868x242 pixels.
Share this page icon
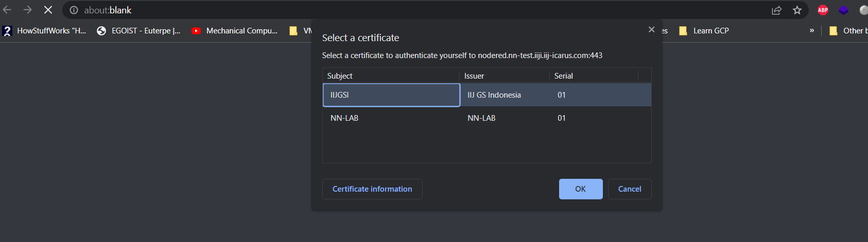pyautogui.click(x=776, y=10)
